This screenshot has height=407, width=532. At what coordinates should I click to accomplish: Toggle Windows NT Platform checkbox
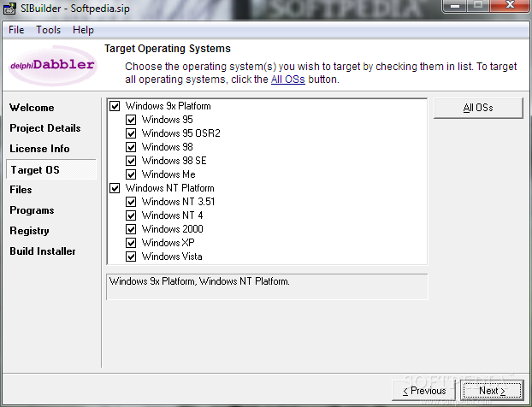click(x=115, y=188)
